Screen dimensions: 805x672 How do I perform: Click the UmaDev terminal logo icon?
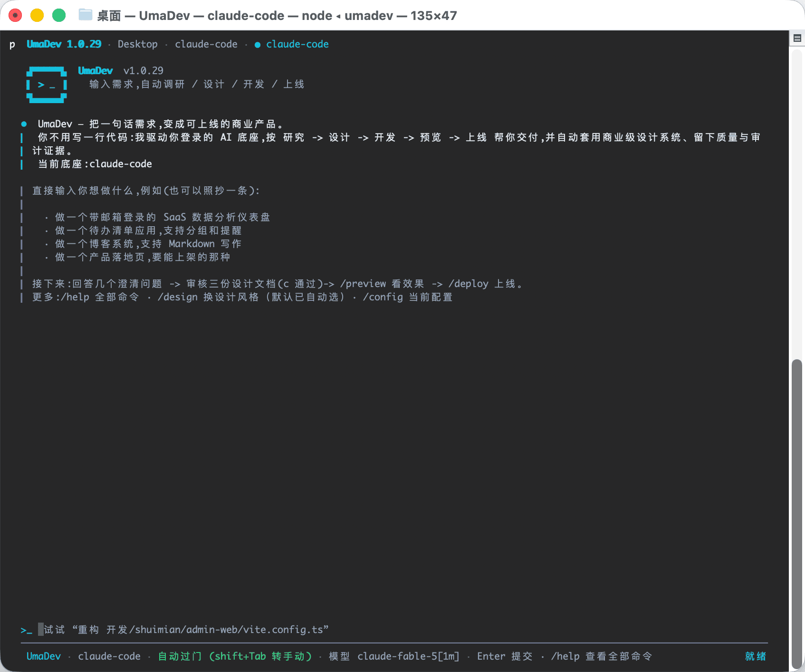(x=47, y=85)
